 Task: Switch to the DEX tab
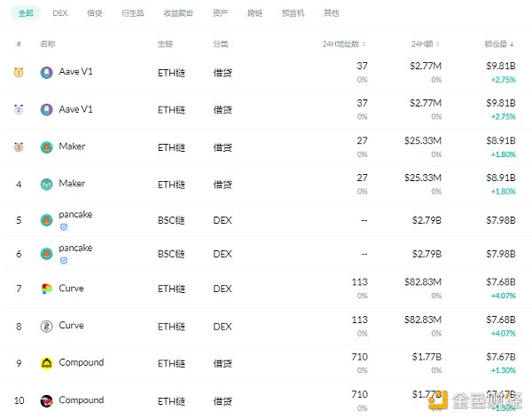[60, 13]
